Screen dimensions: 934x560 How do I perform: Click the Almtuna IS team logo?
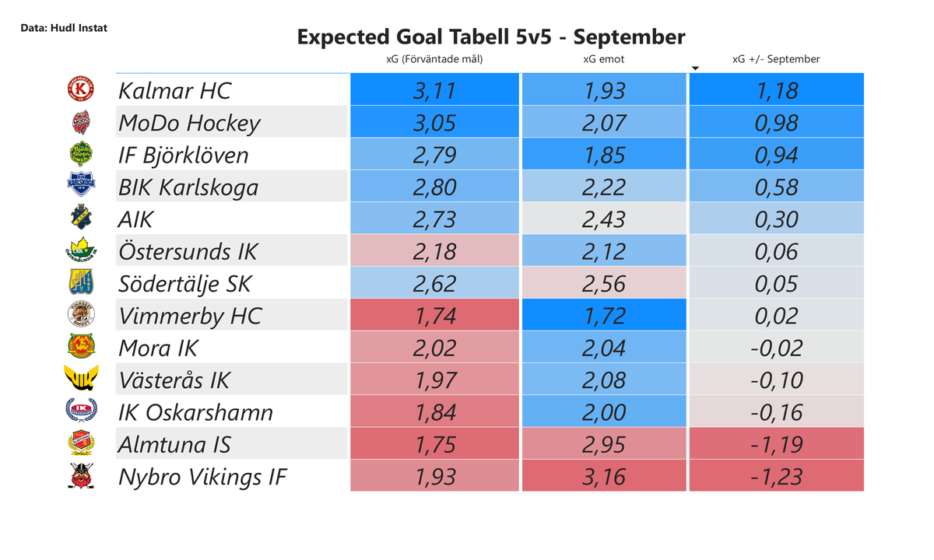click(81, 443)
